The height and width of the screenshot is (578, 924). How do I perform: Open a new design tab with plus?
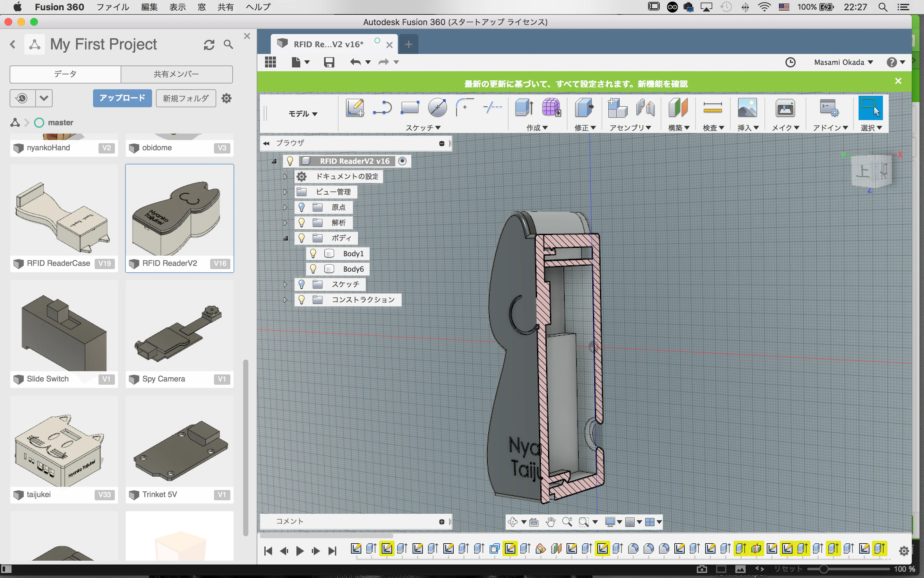click(x=408, y=44)
